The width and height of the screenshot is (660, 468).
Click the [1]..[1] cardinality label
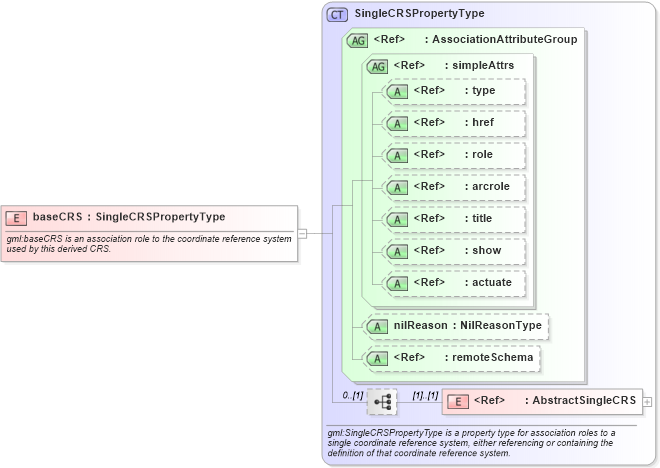coord(425,395)
